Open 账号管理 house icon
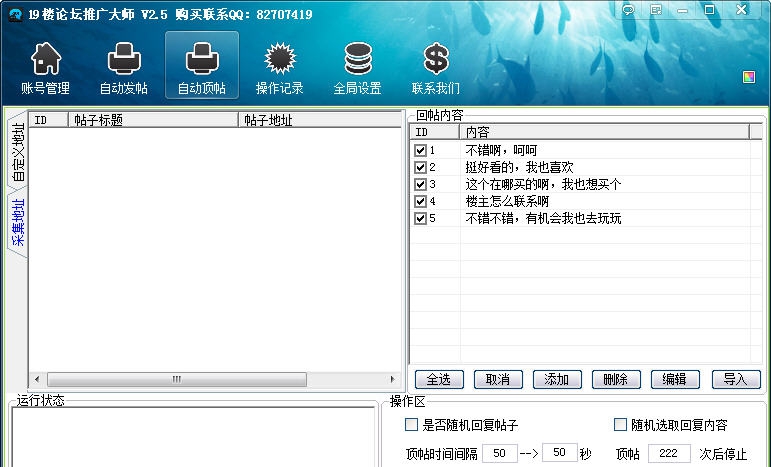Image resolution: width=771 pixels, height=467 pixels. tap(46, 58)
